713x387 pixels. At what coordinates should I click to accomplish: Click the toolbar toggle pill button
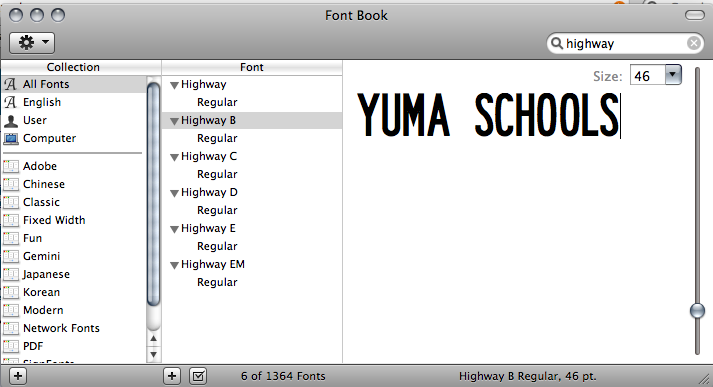[x=695, y=15]
